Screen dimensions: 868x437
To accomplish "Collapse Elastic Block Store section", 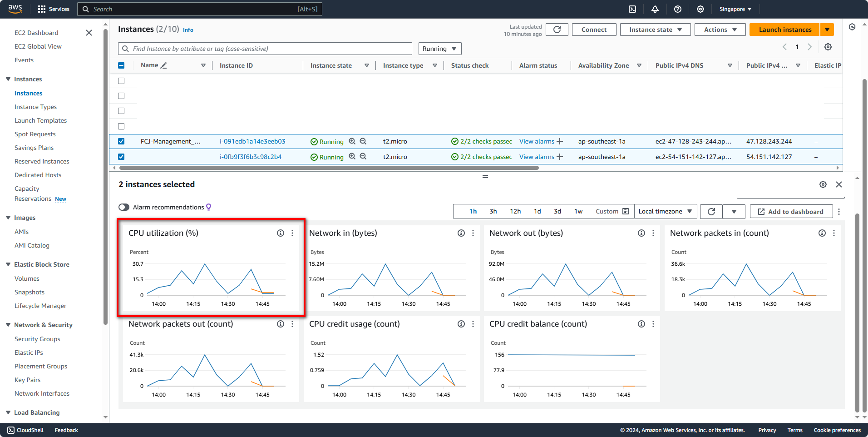I will [8, 264].
